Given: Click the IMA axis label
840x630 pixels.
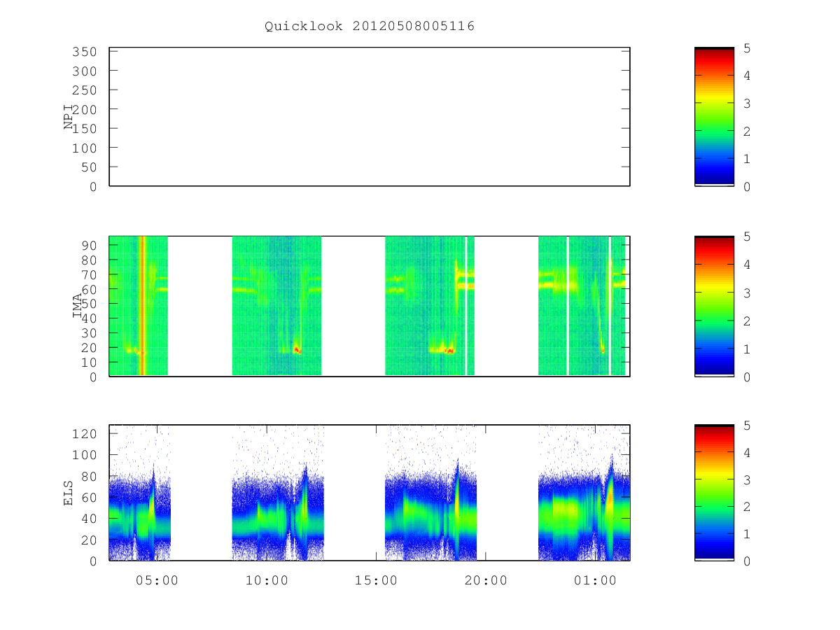Looking at the screenshot, I should click(x=78, y=306).
